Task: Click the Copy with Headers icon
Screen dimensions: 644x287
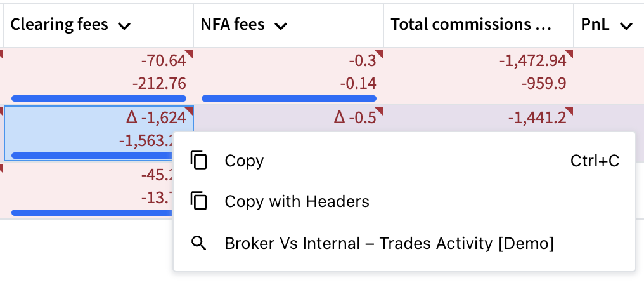Action: 199,201
